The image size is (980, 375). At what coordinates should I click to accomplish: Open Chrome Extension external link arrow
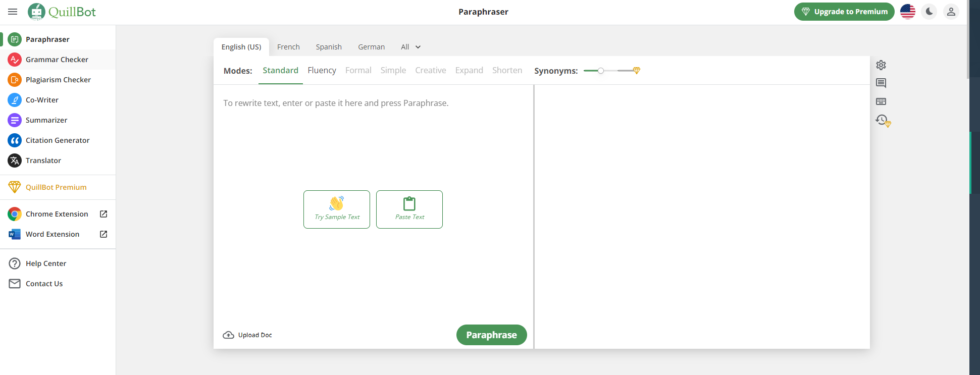pyautogui.click(x=104, y=214)
